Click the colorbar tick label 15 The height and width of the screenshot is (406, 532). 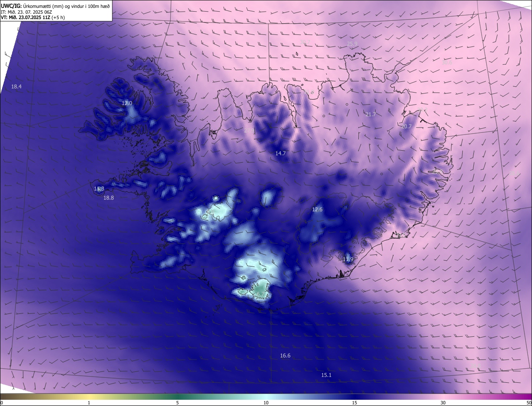pos(355,403)
